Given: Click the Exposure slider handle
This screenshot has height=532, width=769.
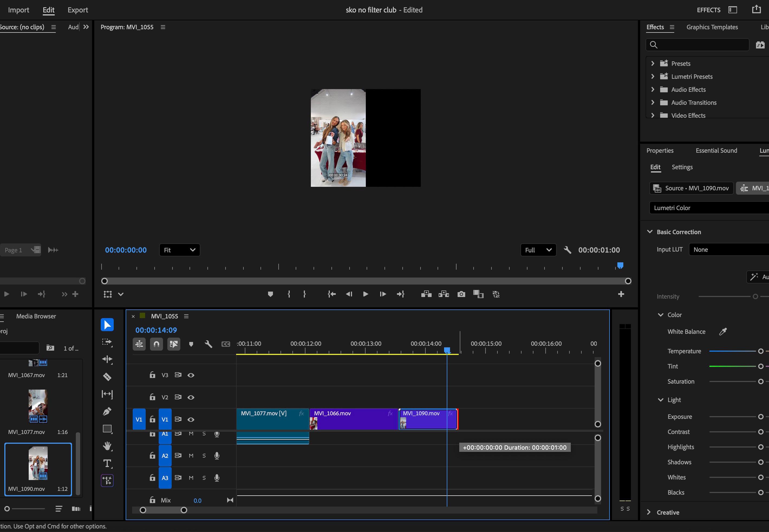Looking at the screenshot, I should (761, 417).
